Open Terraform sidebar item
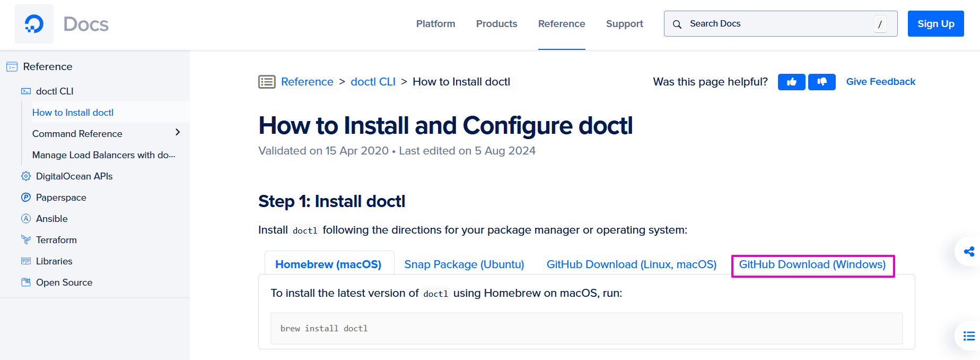This screenshot has height=360, width=980. [56, 240]
